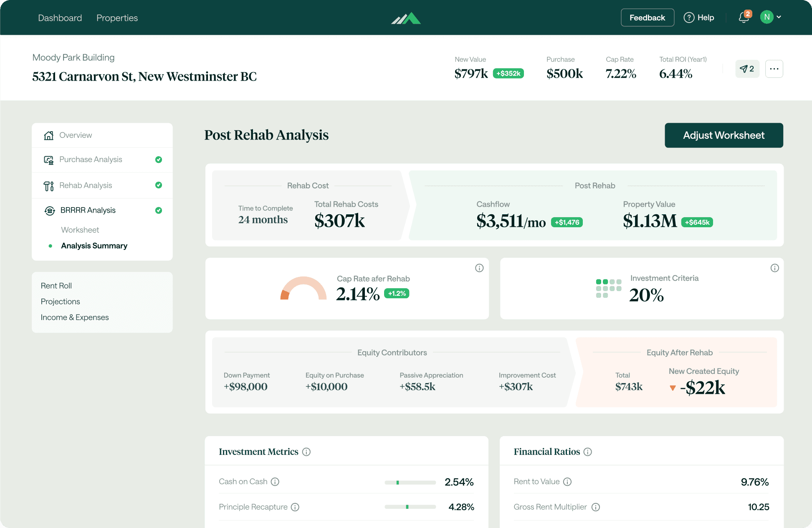Click the Help question mark icon
The image size is (812, 528).
[689, 18]
